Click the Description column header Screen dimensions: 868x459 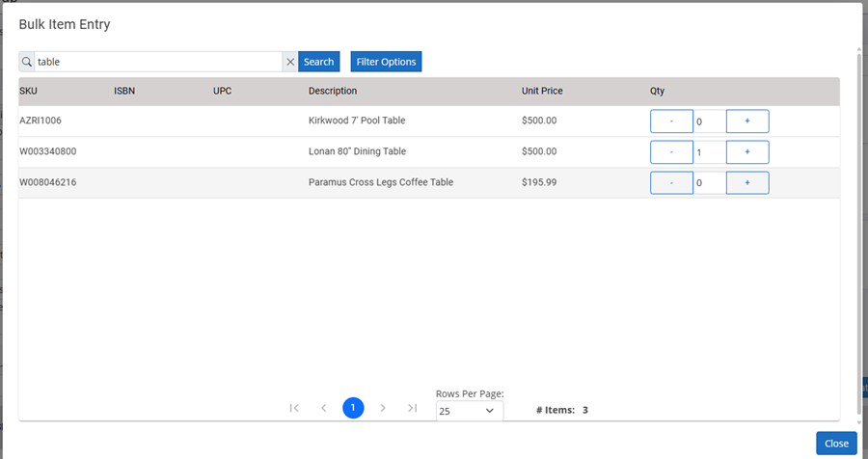point(333,91)
